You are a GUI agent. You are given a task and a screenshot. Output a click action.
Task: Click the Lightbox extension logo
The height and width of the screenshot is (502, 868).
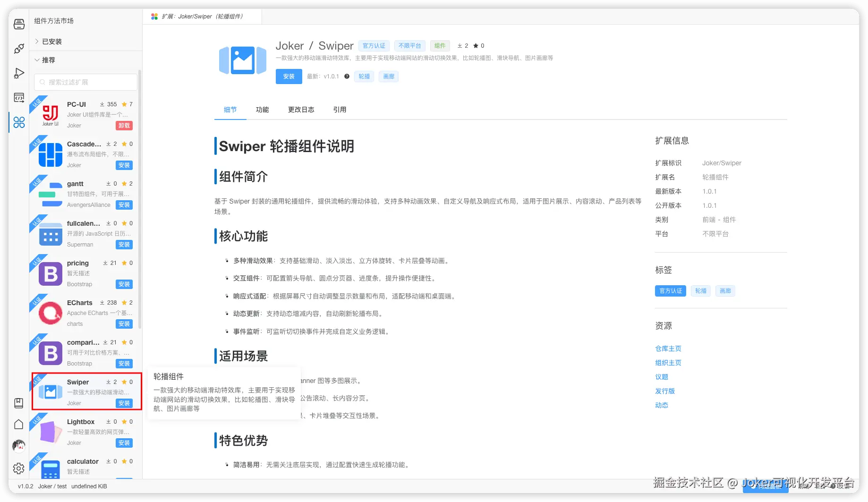(x=51, y=432)
